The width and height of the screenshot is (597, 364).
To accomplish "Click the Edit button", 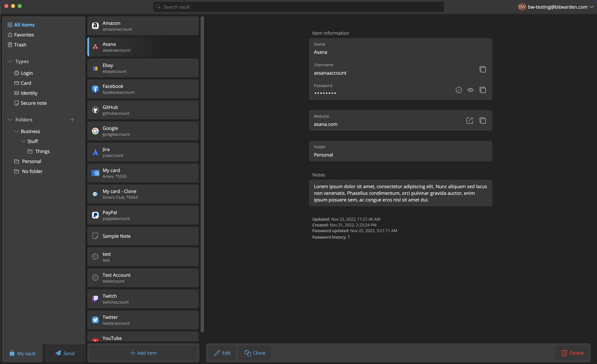I will point(222,353).
